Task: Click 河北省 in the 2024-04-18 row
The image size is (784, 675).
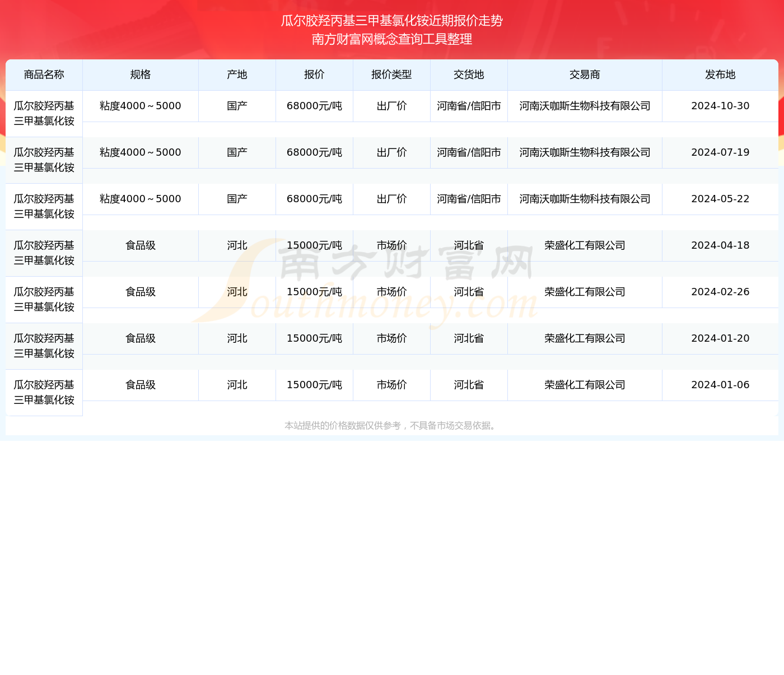Action: (469, 245)
